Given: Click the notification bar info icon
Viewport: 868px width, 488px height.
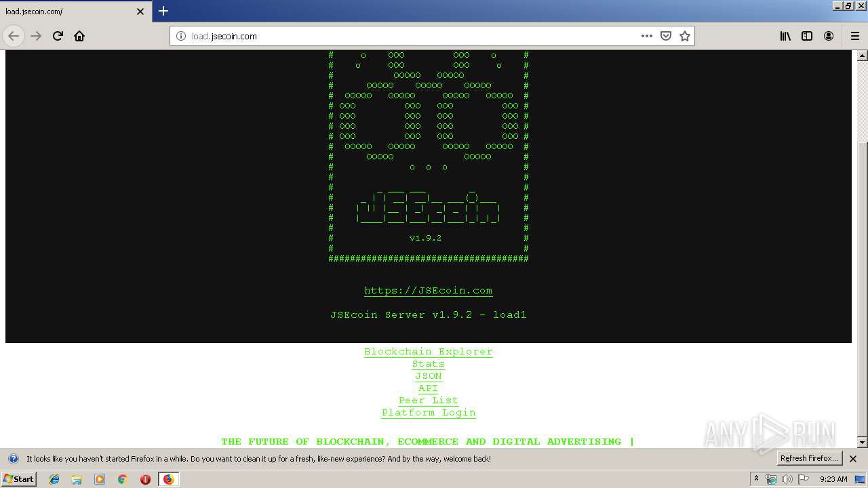Looking at the screenshot, I should coord(13,459).
